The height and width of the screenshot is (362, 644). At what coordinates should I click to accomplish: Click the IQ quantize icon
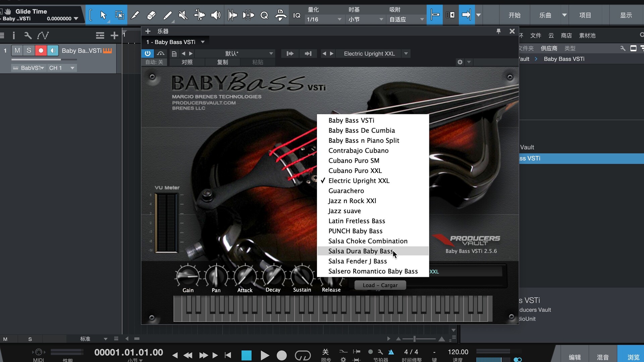coord(297,15)
